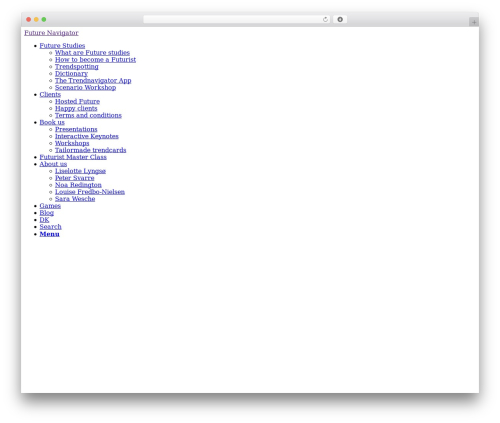The height and width of the screenshot is (423, 500).
Task: Open the Future Studies menu link
Action: (62, 45)
